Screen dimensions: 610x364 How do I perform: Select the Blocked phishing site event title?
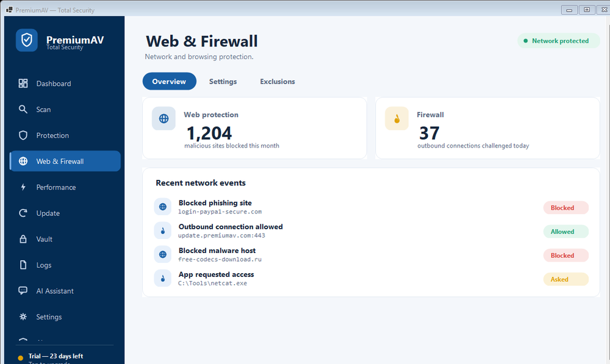tap(215, 202)
